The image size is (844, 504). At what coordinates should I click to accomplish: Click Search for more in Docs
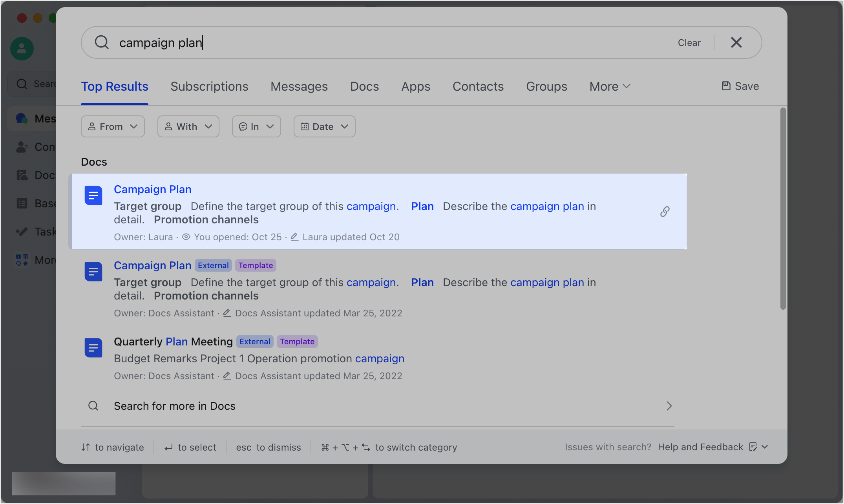(x=174, y=406)
